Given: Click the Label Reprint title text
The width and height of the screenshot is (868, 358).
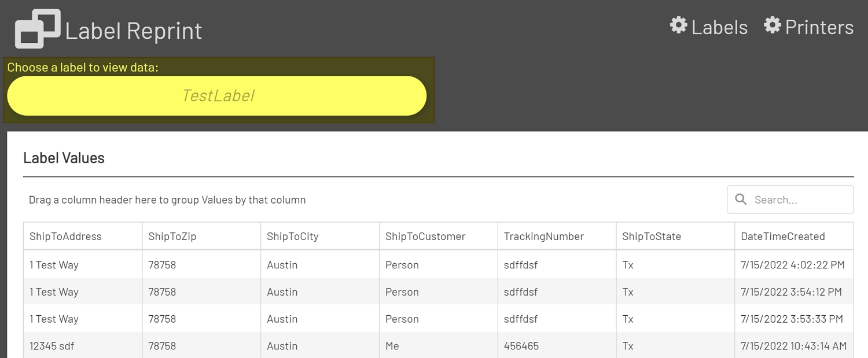Looking at the screenshot, I should tap(134, 31).
